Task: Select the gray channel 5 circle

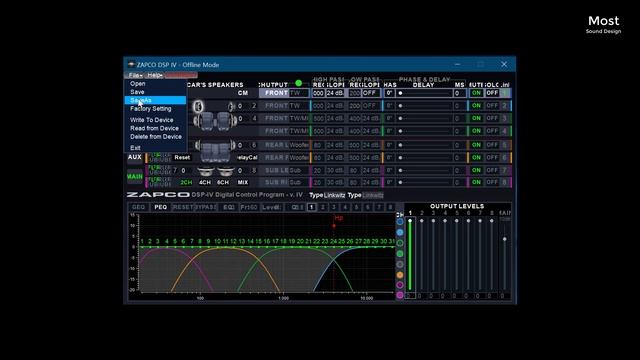Action: pyautogui.click(x=400, y=264)
